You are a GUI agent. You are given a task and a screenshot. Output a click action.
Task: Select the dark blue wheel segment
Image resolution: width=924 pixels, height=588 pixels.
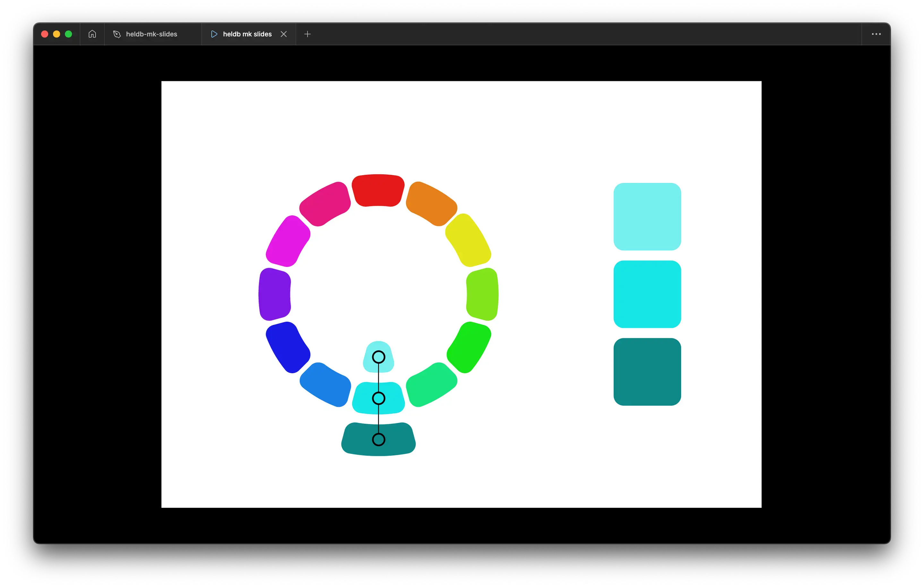coord(288,347)
